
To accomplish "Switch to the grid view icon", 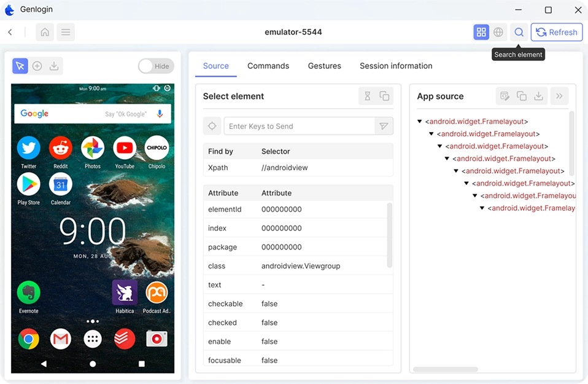I will (481, 33).
